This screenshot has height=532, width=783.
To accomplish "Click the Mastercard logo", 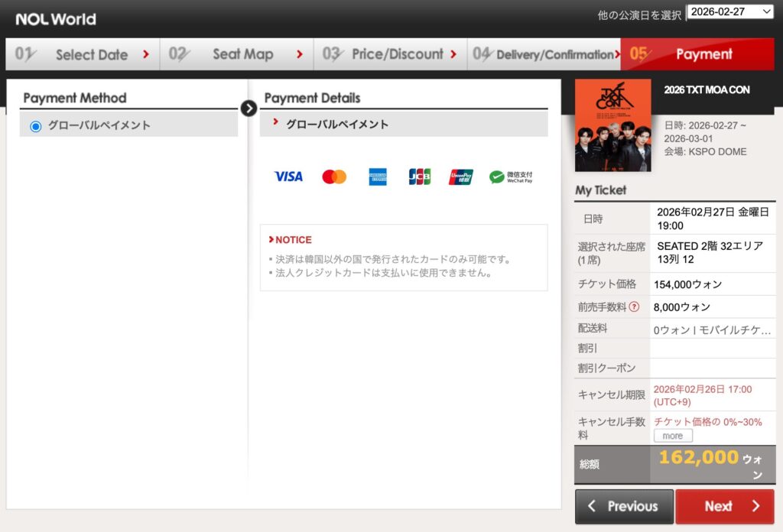I will (334, 177).
